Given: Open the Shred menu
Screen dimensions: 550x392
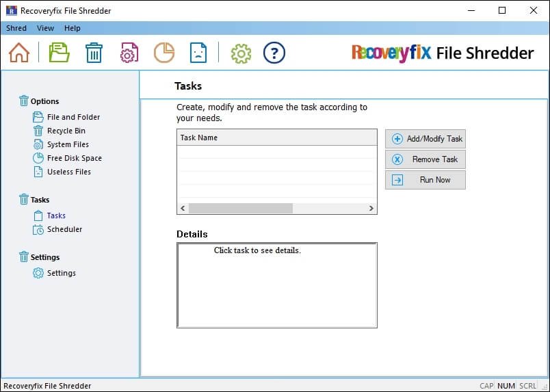Looking at the screenshot, I should [16, 28].
